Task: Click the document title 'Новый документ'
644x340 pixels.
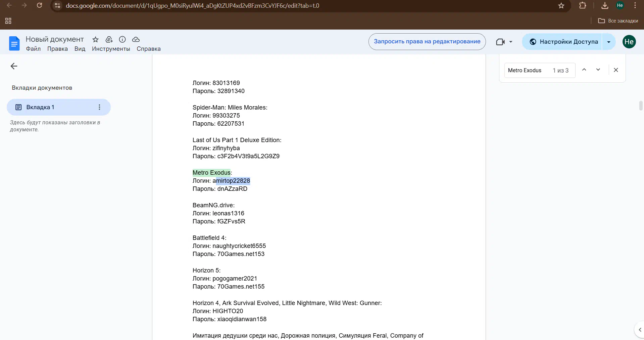Action: click(55, 39)
